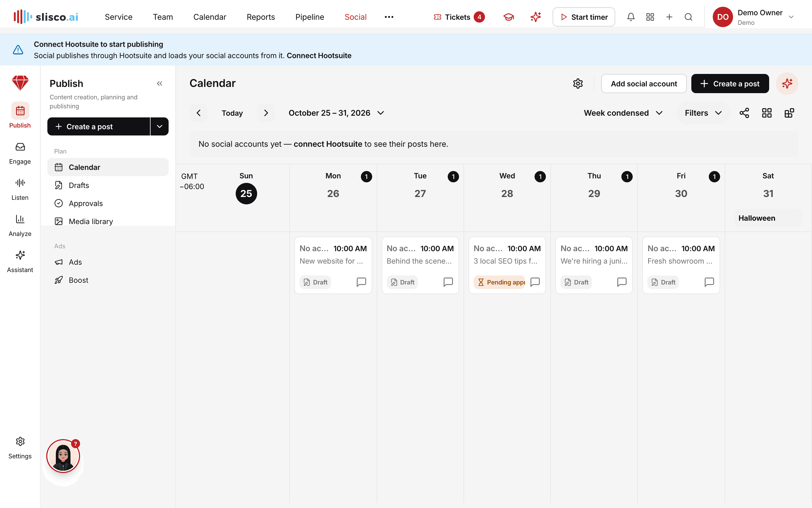Open the notifications bell
812x508 pixels.
pyautogui.click(x=631, y=17)
